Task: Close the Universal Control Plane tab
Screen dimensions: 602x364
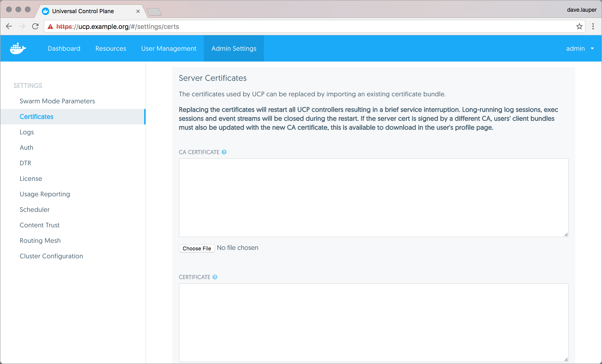Action: 138,11
